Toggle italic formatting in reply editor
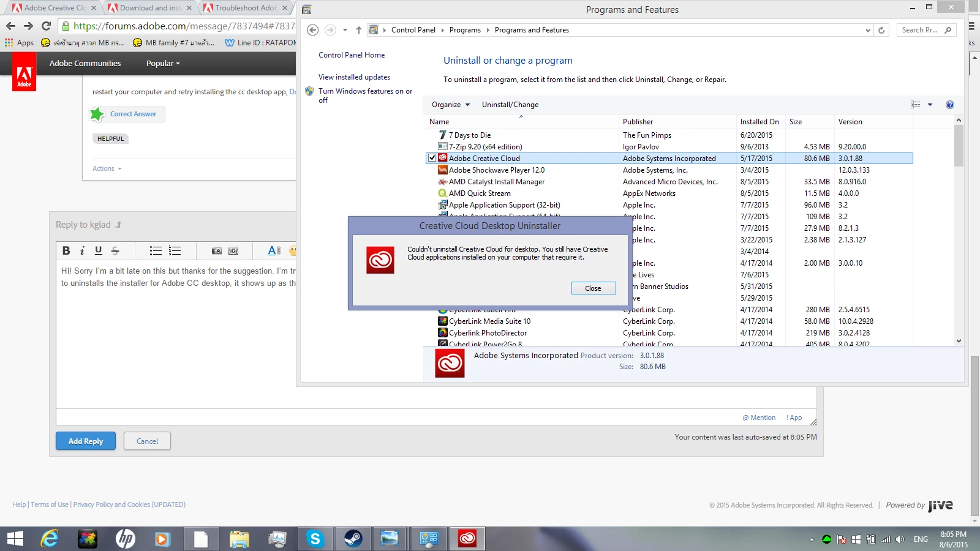980x551 pixels. point(82,250)
